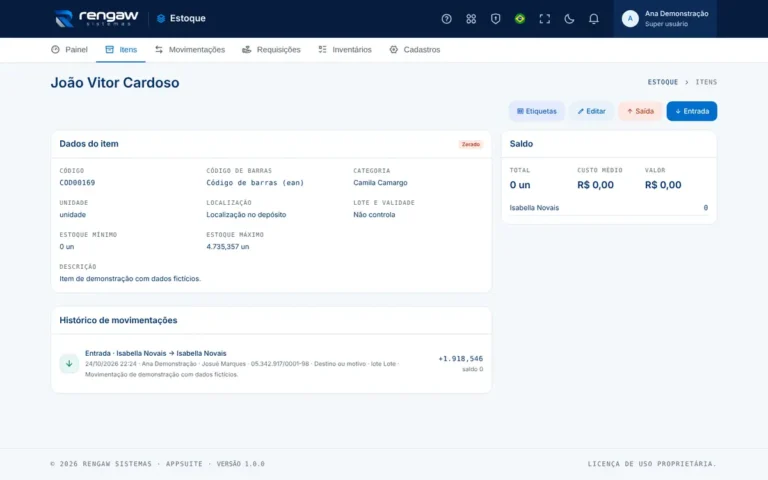This screenshot has width=768, height=480.
Task: Click the 4.735,357 un maximum stock value
Action: 228,246
